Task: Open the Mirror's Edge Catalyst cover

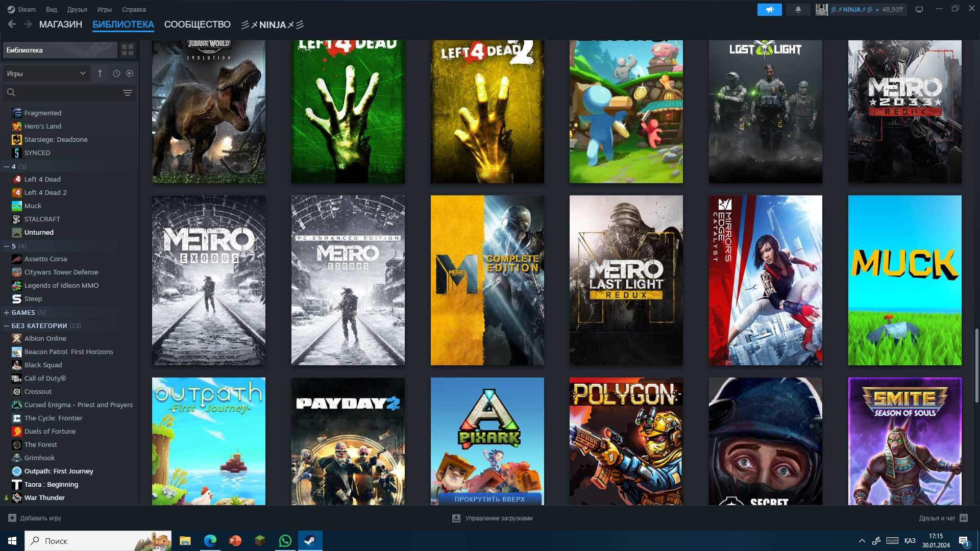Action: tap(766, 280)
